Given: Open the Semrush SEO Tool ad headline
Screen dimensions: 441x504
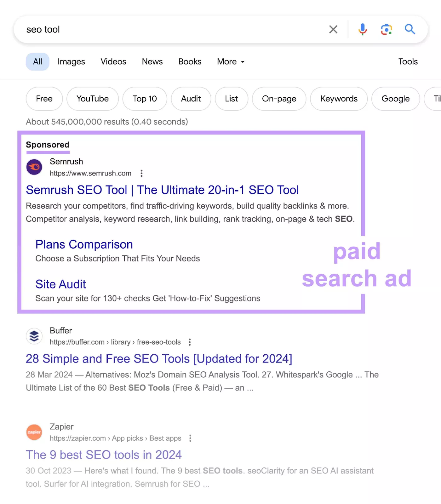Looking at the screenshot, I should 162,190.
